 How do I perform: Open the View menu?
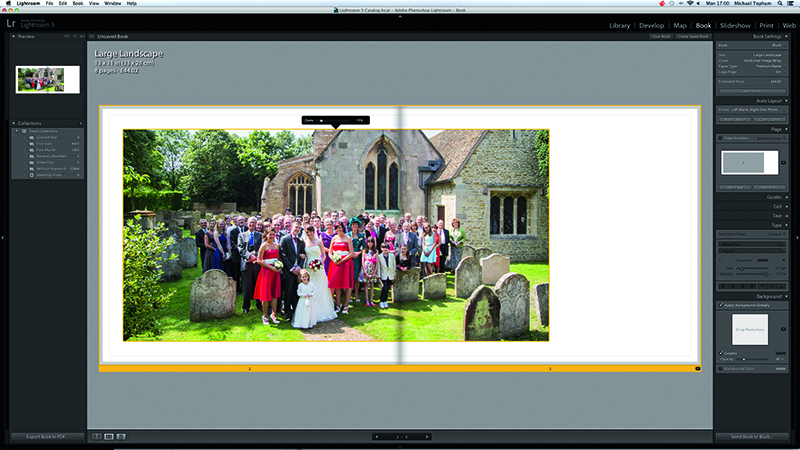pos(94,3)
